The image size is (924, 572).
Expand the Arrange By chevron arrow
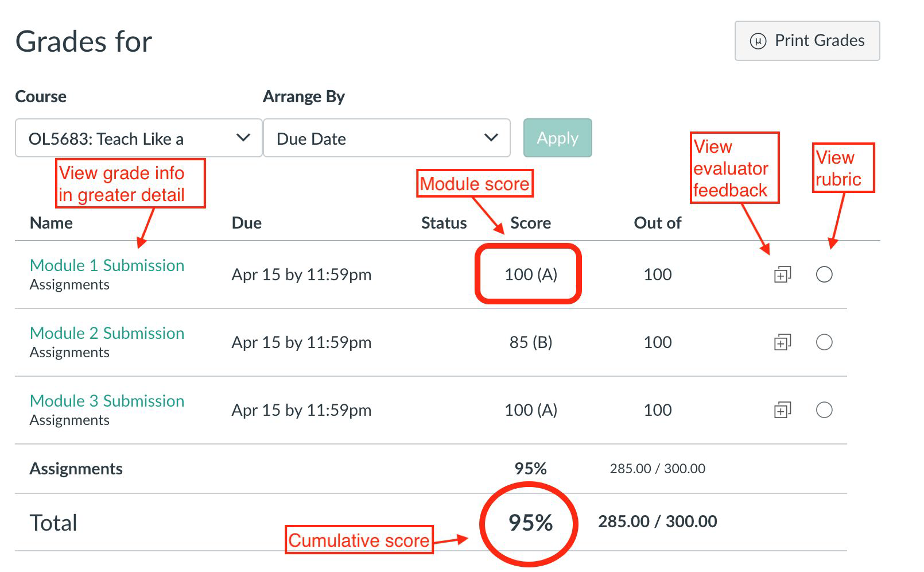pos(491,138)
